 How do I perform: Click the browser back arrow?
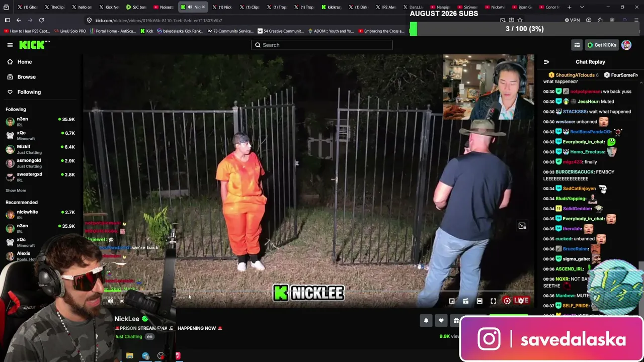[19, 20]
